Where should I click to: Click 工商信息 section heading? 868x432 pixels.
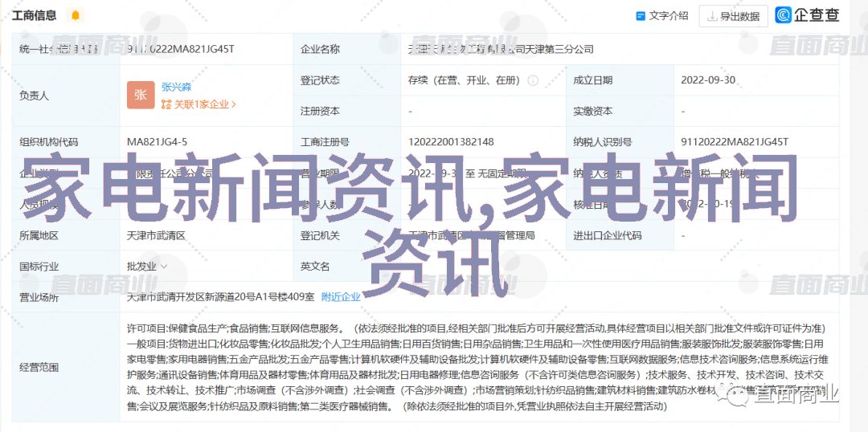click(x=35, y=15)
